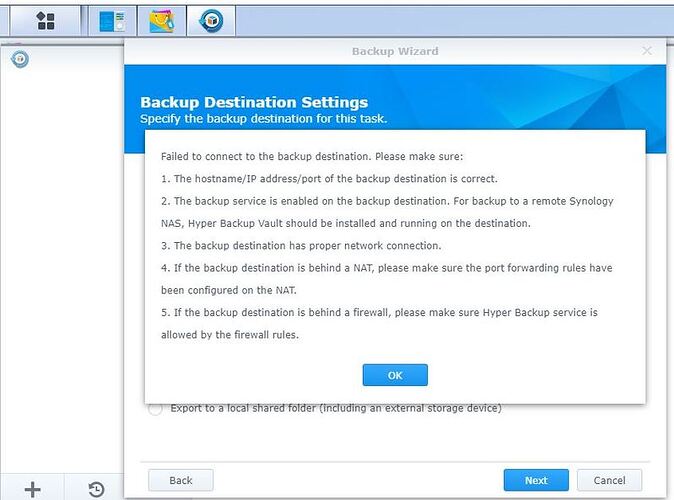Click the Hyper Backup Vault instruction line
This screenshot has height=500, width=674.
point(387,212)
